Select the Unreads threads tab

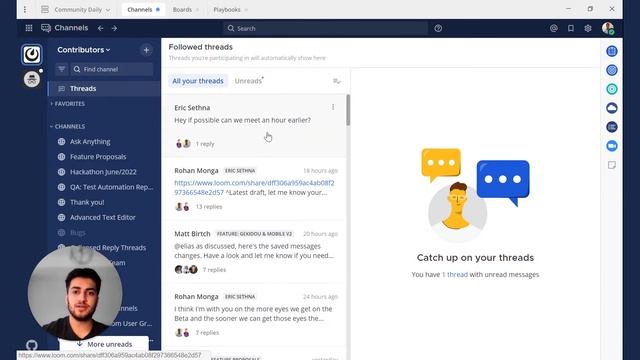click(x=249, y=81)
